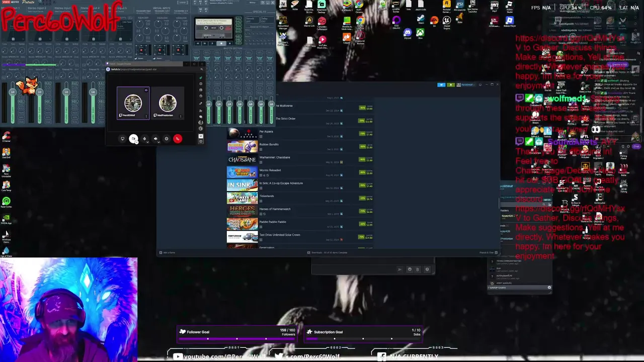Open the YouTube Music desktop shortcut
The width and height of the screenshot is (644, 362).
pos(323,42)
